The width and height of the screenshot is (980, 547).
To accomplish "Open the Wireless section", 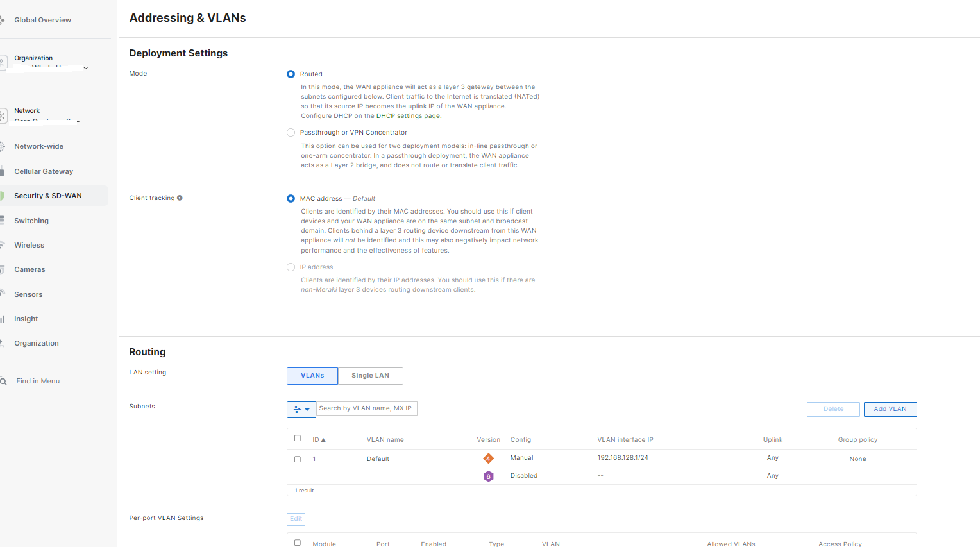I will pyautogui.click(x=29, y=244).
